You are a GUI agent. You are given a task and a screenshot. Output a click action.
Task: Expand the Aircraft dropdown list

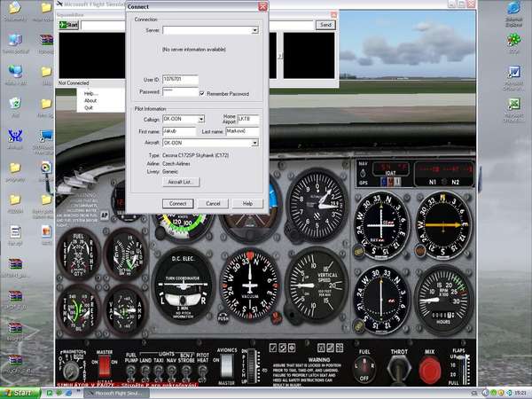click(254, 142)
